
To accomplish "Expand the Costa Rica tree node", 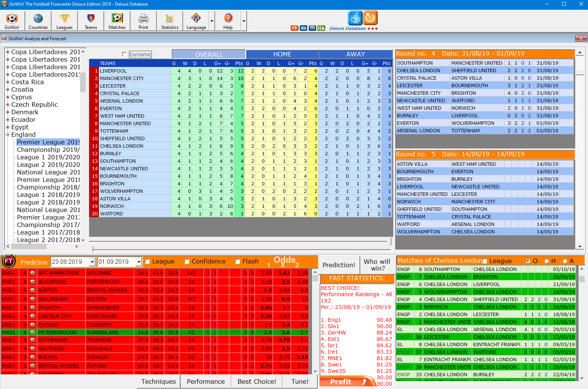I will (x=8, y=82).
